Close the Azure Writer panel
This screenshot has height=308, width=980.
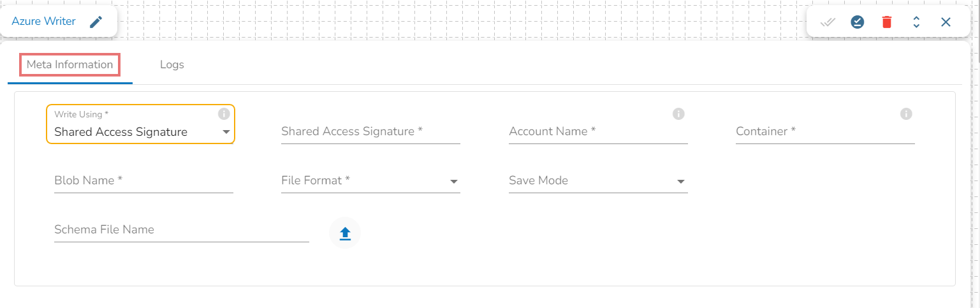tap(946, 22)
